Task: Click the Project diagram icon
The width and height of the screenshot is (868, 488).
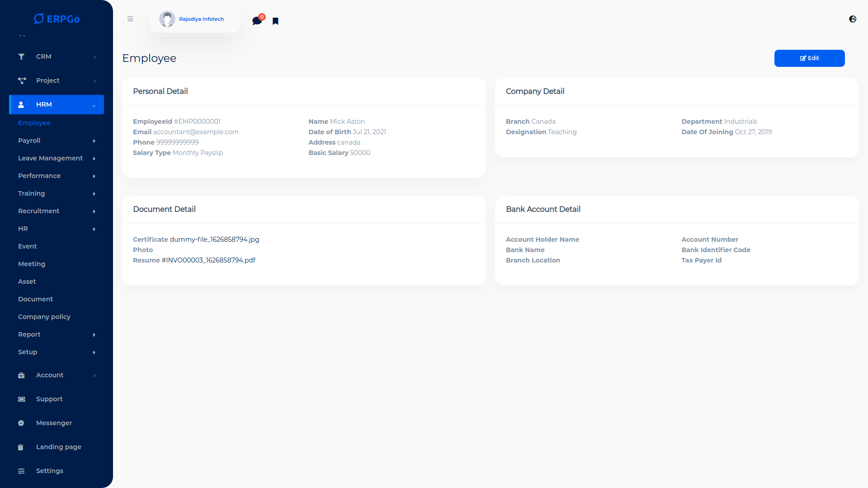Action: (x=22, y=80)
